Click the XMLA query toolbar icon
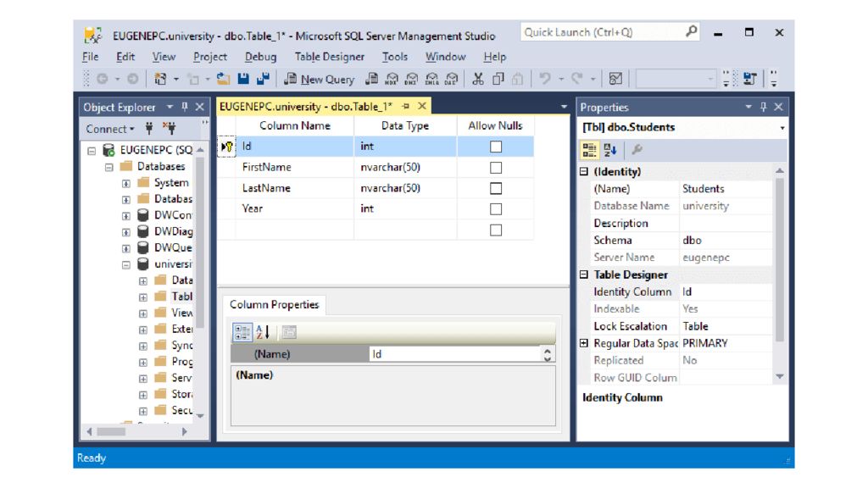This screenshot has height=488, width=868. (431, 79)
